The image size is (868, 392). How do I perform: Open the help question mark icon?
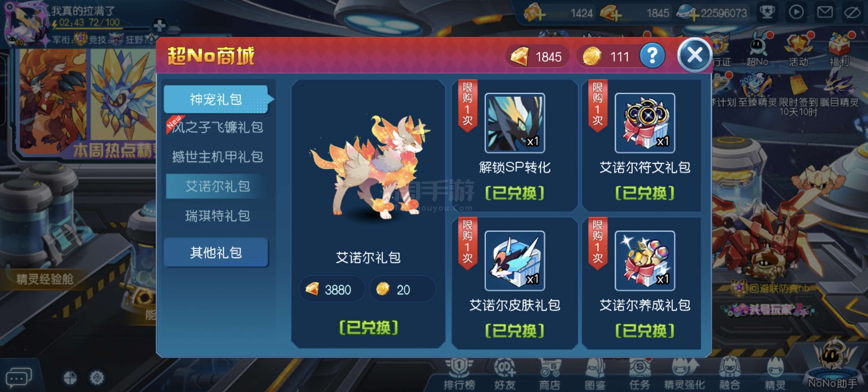click(652, 55)
